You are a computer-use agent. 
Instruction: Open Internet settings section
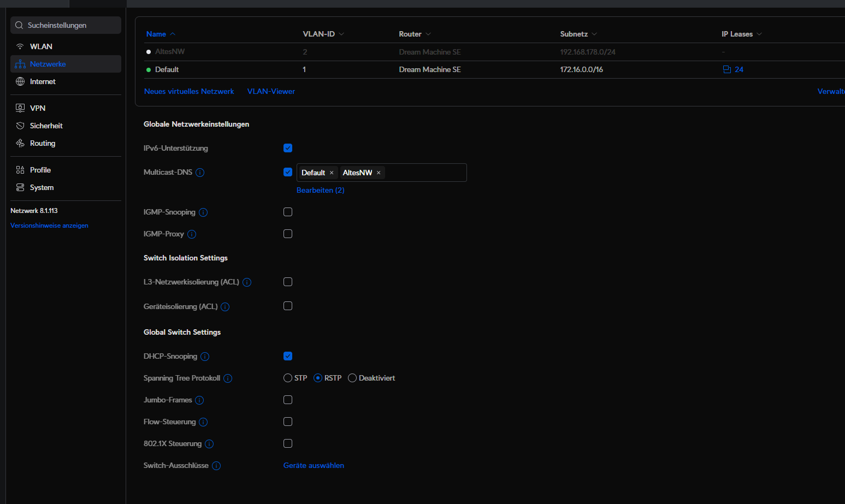(x=66, y=81)
